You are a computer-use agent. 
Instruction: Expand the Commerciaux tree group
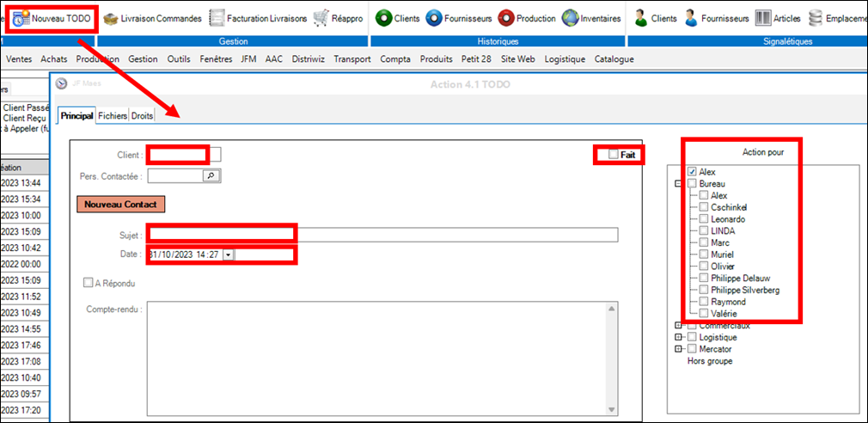point(679,326)
